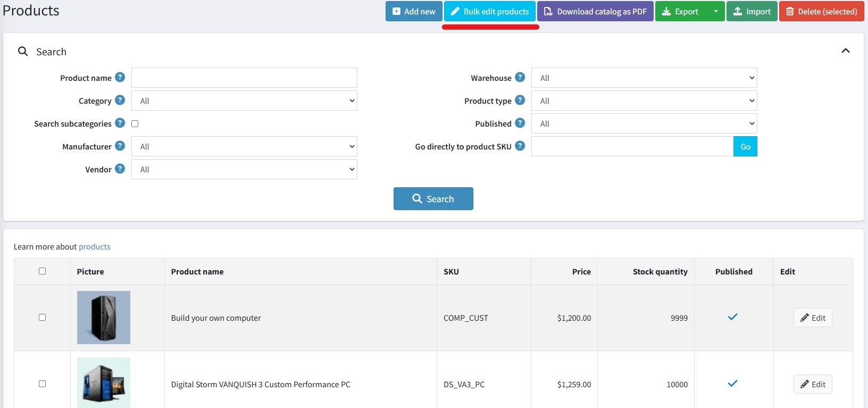The height and width of the screenshot is (408, 868).
Task: Click the Warehouse help question icon
Action: pos(520,77)
